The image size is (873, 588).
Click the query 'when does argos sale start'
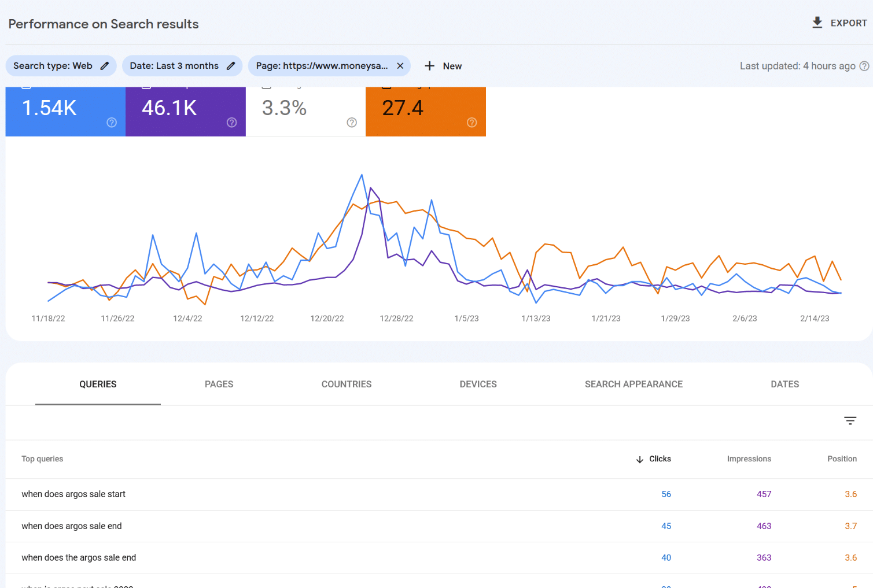coord(73,494)
